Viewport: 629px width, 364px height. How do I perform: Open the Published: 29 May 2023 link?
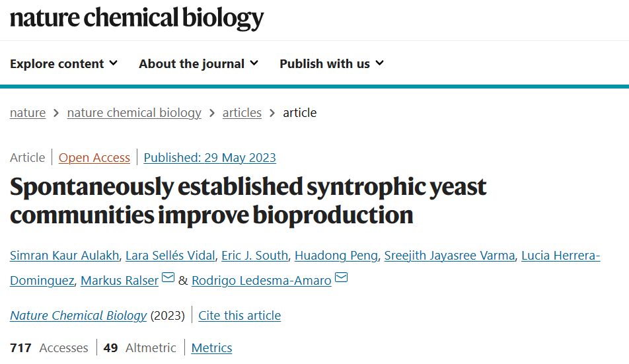pyautogui.click(x=210, y=158)
